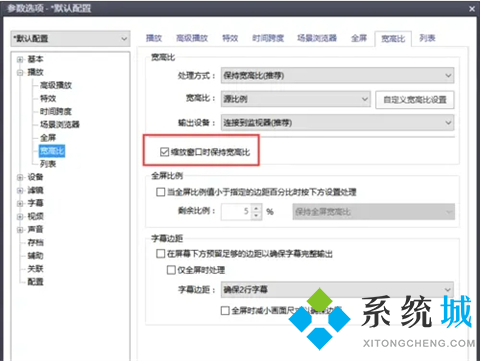
Task: Select 特效 in the tree
Action: (48, 98)
